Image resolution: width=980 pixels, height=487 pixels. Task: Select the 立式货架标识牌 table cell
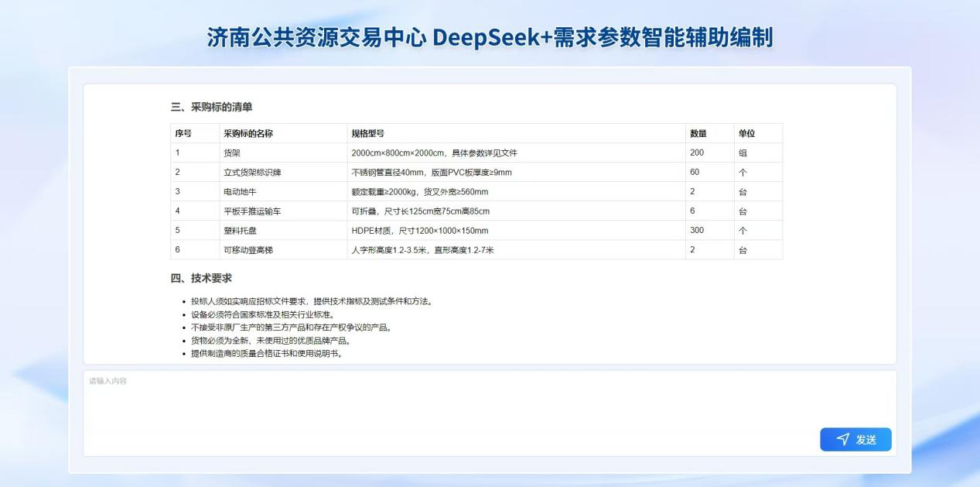pos(252,172)
